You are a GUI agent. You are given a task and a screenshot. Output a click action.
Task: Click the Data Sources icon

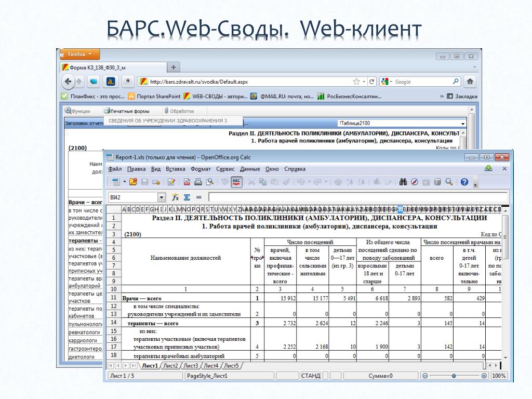tap(437, 182)
